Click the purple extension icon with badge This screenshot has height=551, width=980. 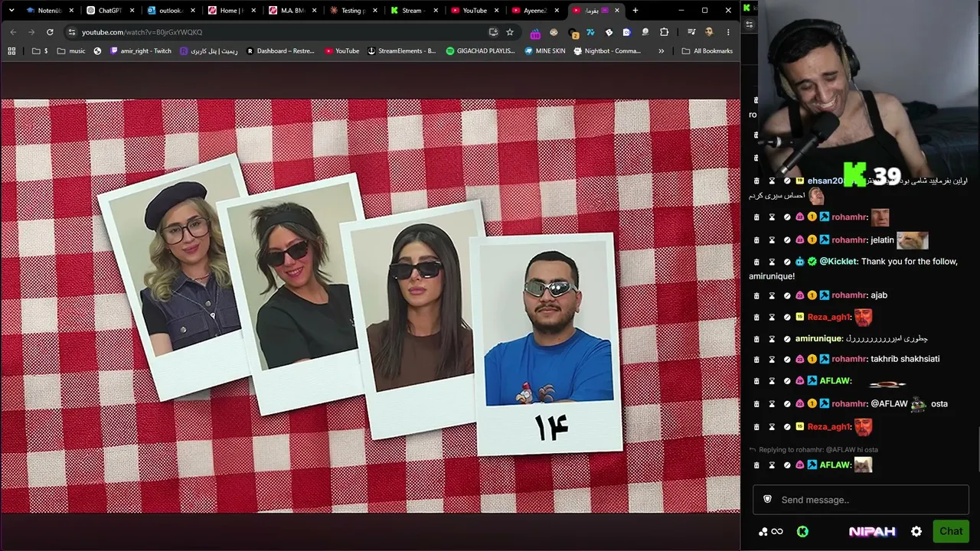click(535, 32)
